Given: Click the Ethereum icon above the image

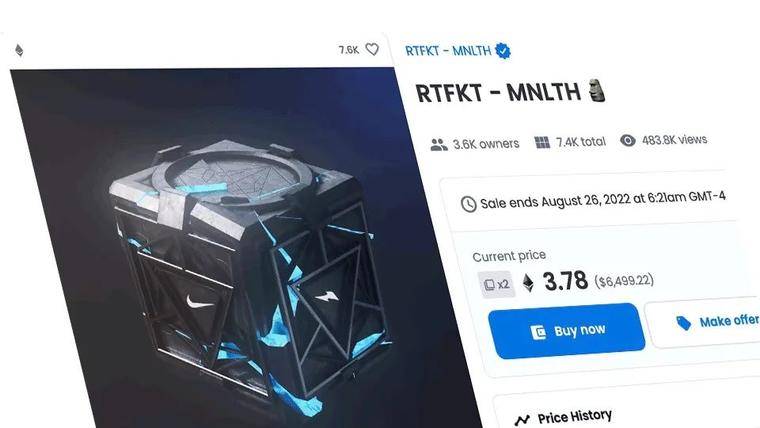Looking at the screenshot, I should pyautogui.click(x=19, y=50).
